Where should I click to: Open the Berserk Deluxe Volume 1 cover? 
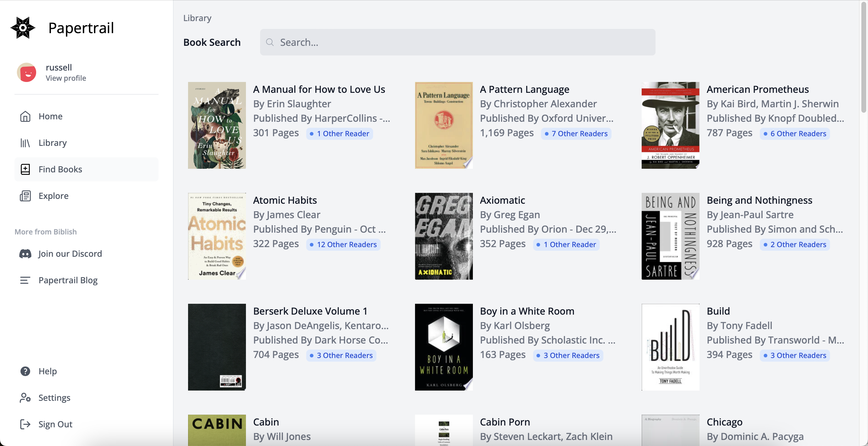(217, 347)
